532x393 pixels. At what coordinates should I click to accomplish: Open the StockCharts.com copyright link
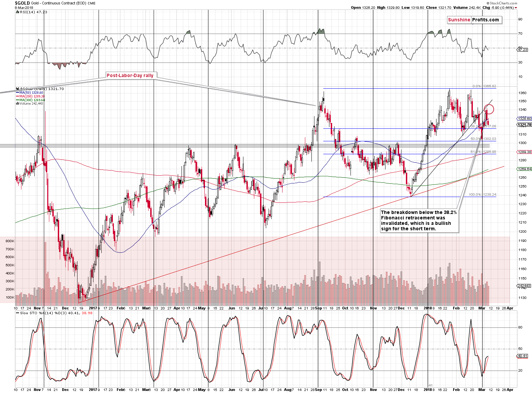501,3
